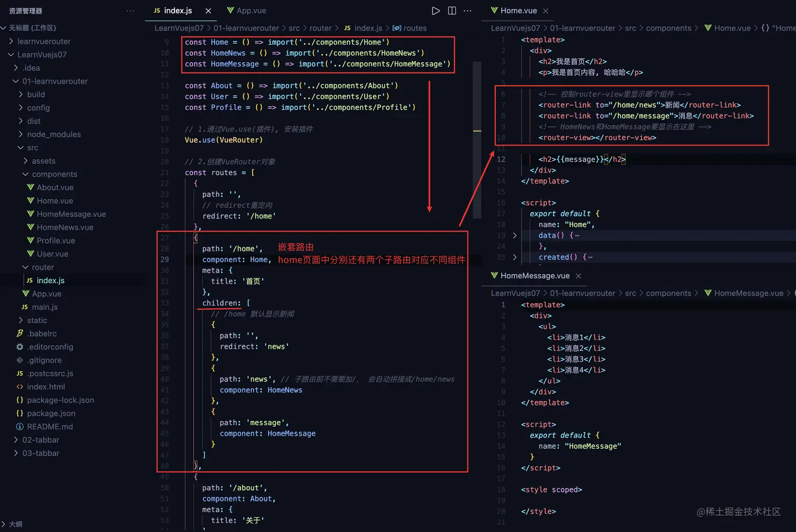This screenshot has width=796, height=532.
Task: Click line 12 number in Home.vue
Action: [501, 159]
